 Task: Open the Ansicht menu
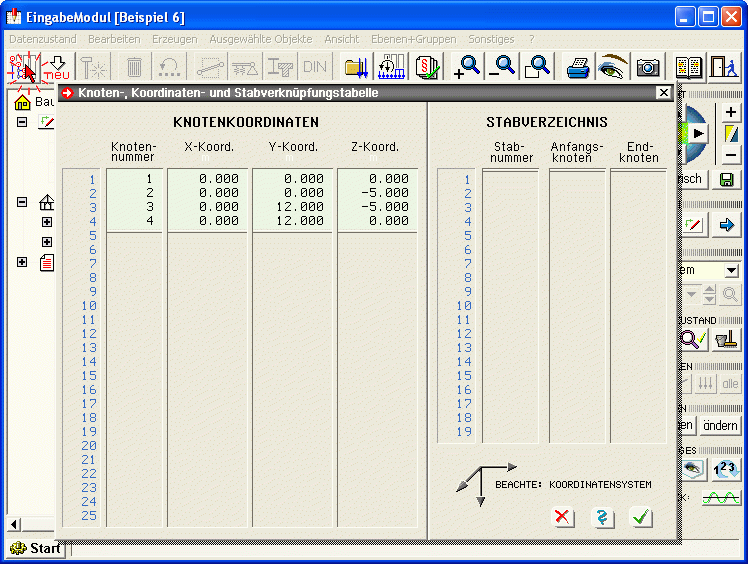tap(341, 39)
